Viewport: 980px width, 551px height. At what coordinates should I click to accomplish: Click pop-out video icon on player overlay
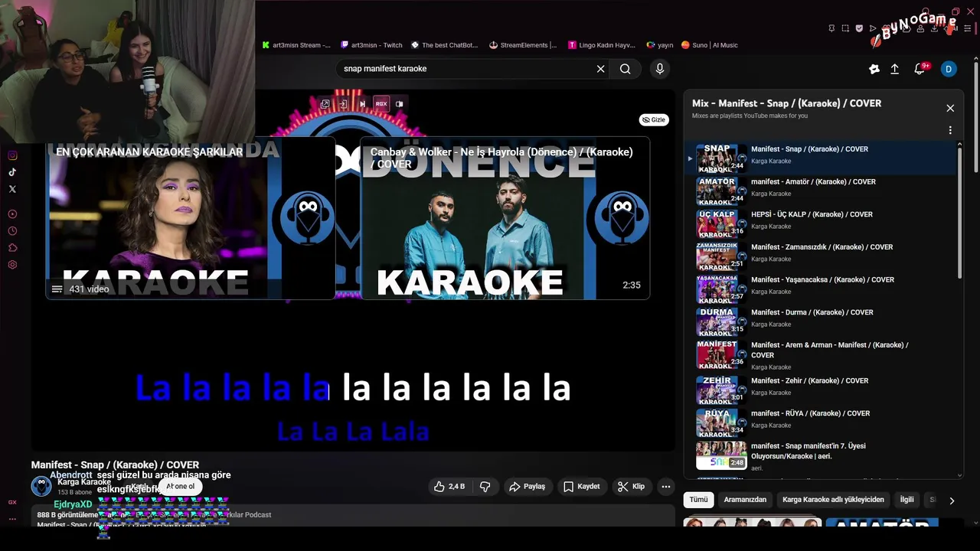click(x=325, y=103)
